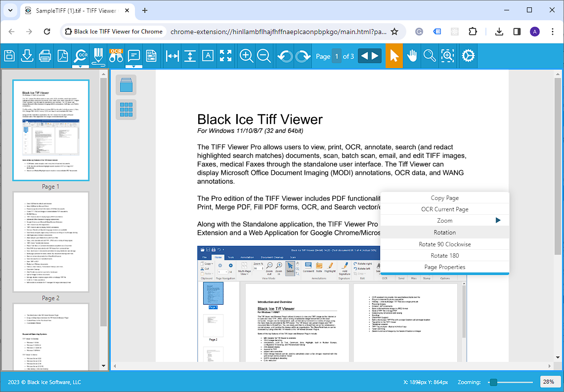Export to PDF using the PDF icon
Screen dimensions: 564x392
click(x=63, y=56)
